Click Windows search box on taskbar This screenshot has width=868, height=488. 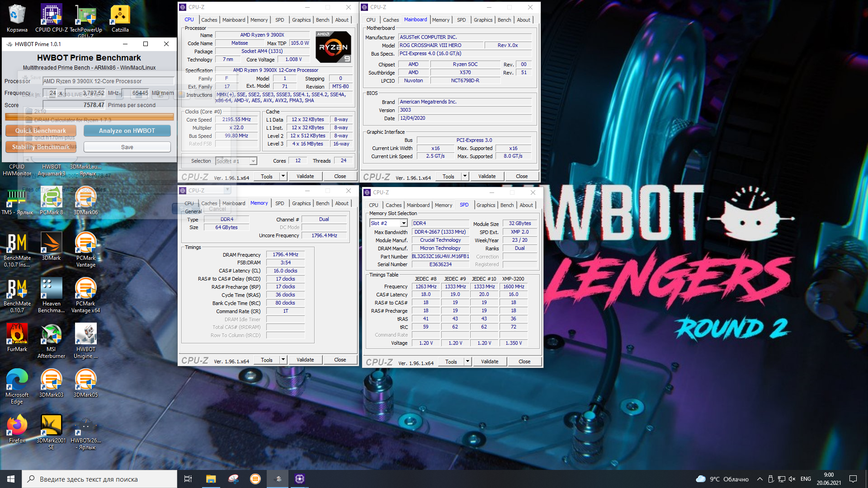(99, 479)
